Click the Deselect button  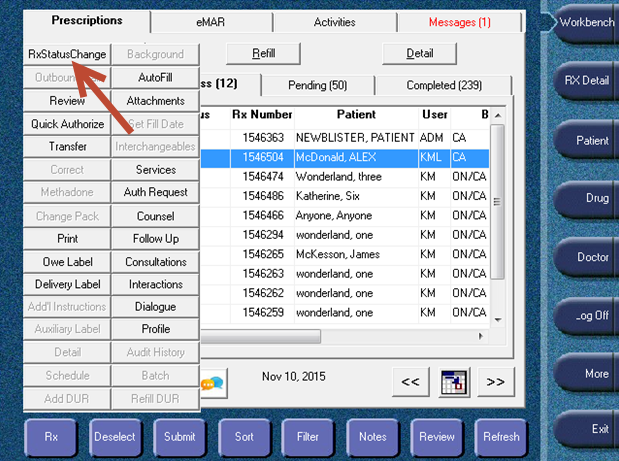115,437
